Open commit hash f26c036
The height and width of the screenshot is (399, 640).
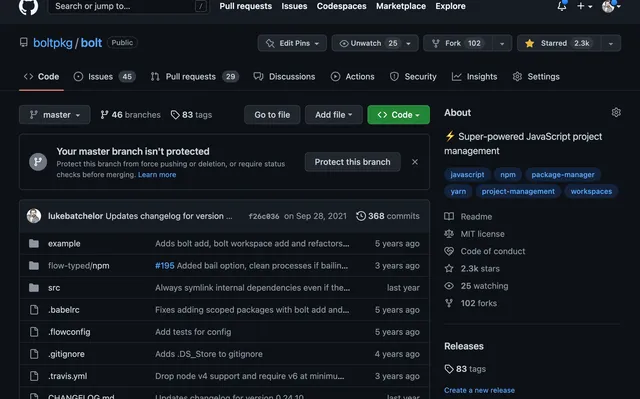tap(264, 216)
